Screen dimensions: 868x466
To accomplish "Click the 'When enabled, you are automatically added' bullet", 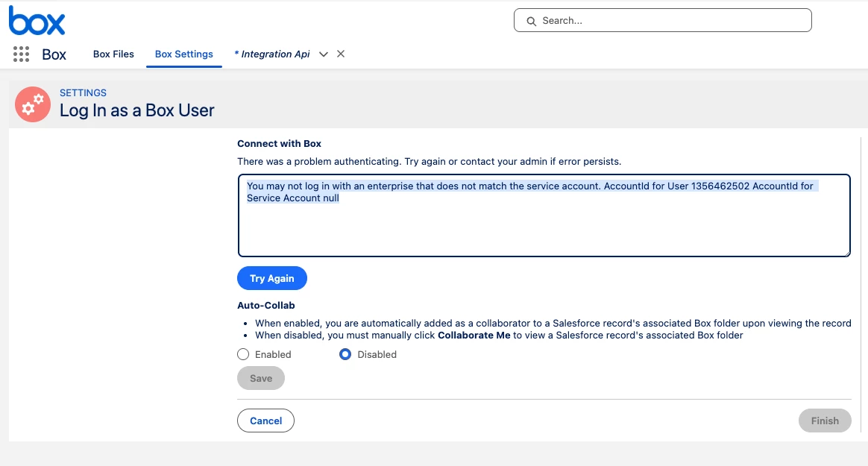I will (x=553, y=323).
